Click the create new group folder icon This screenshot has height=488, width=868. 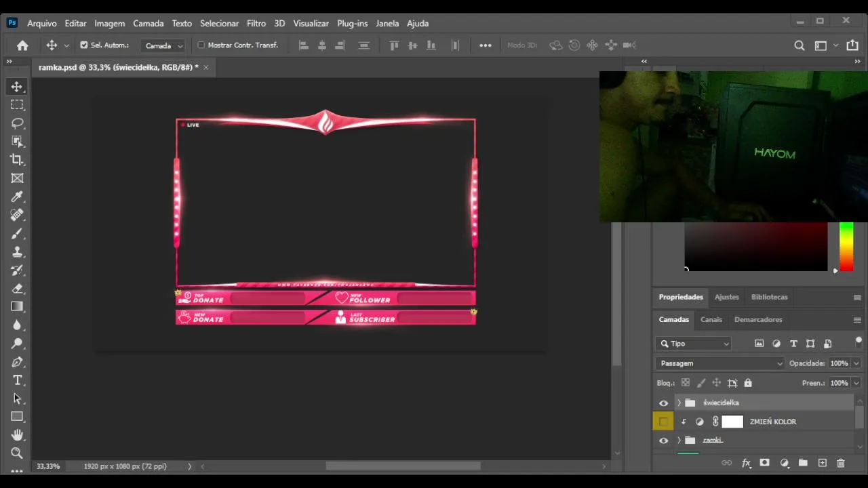click(x=803, y=463)
